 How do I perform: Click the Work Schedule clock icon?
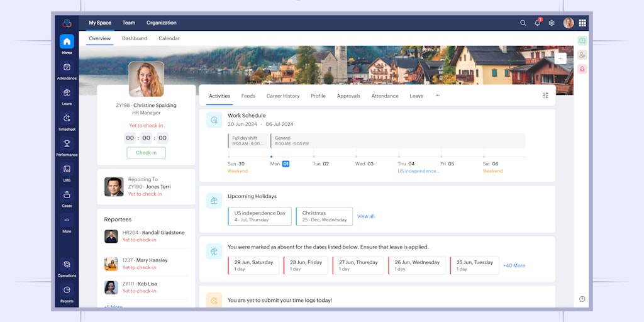(x=214, y=120)
